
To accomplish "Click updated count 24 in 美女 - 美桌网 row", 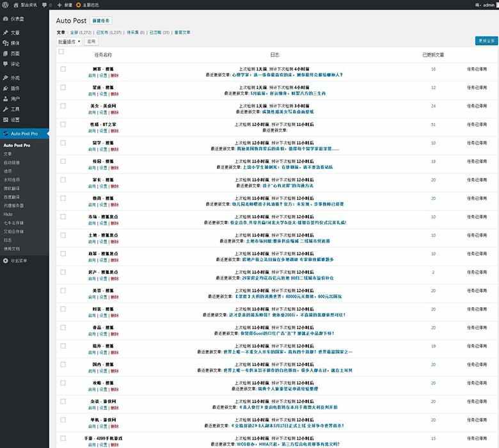I will tap(433, 106).
